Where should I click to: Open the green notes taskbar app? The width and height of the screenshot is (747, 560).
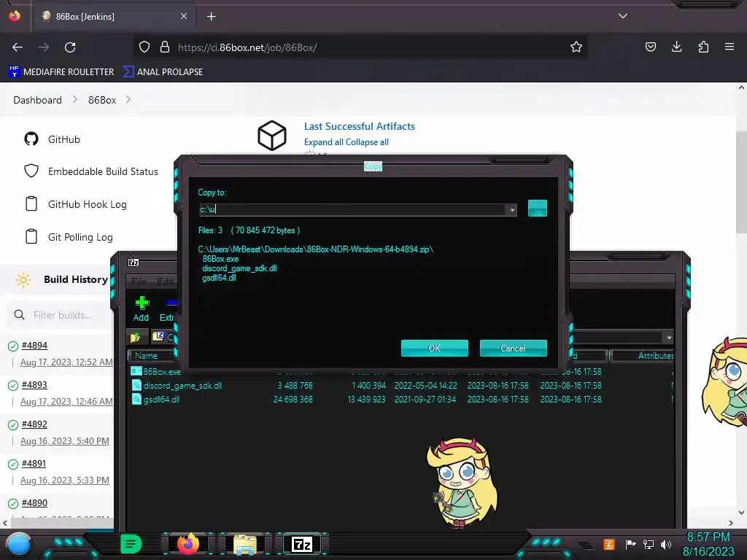click(131, 544)
